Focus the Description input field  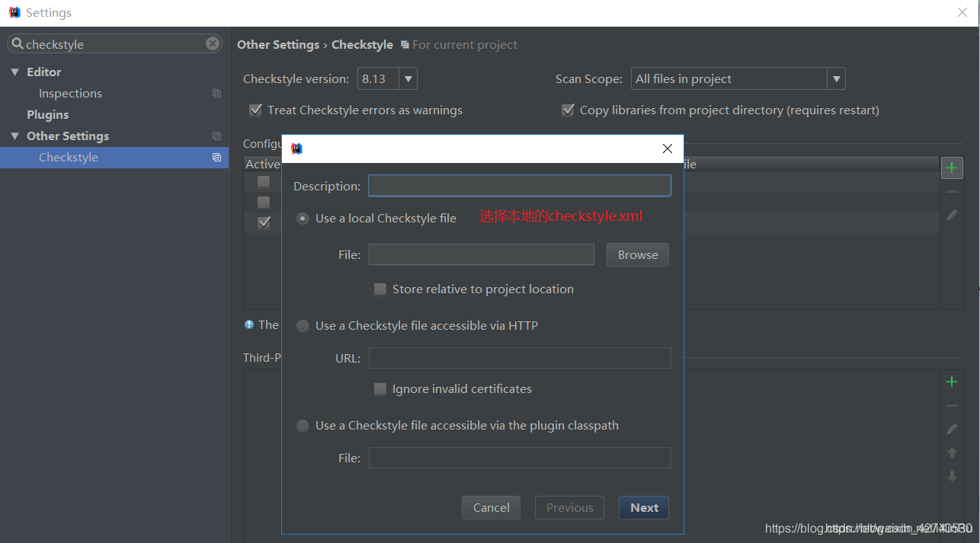(520, 186)
